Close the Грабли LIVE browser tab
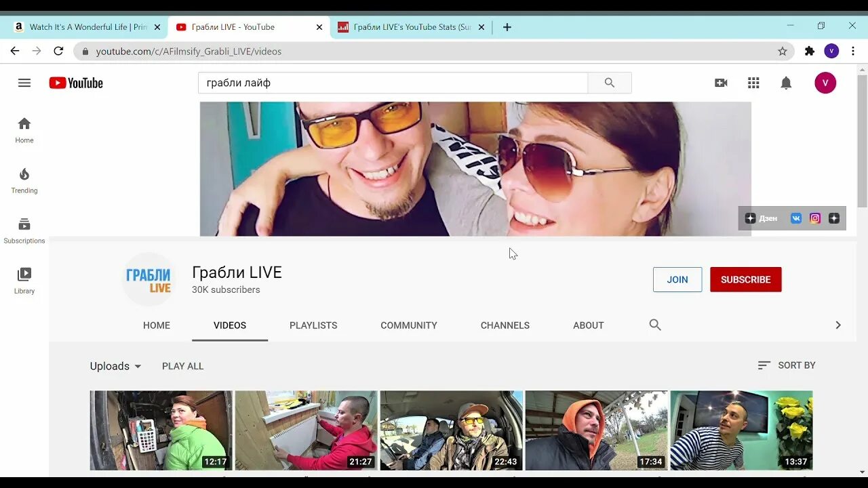This screenshot has width=868, height=488. click(319, 27)
